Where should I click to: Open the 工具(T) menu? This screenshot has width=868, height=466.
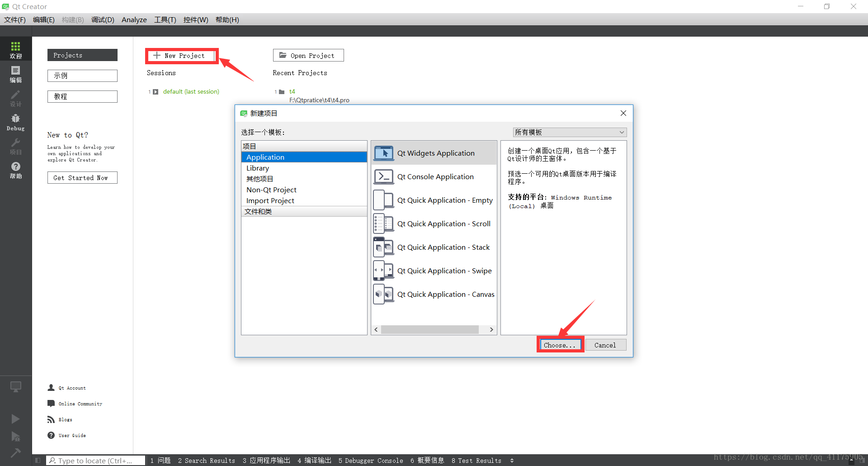pos(165,19)
